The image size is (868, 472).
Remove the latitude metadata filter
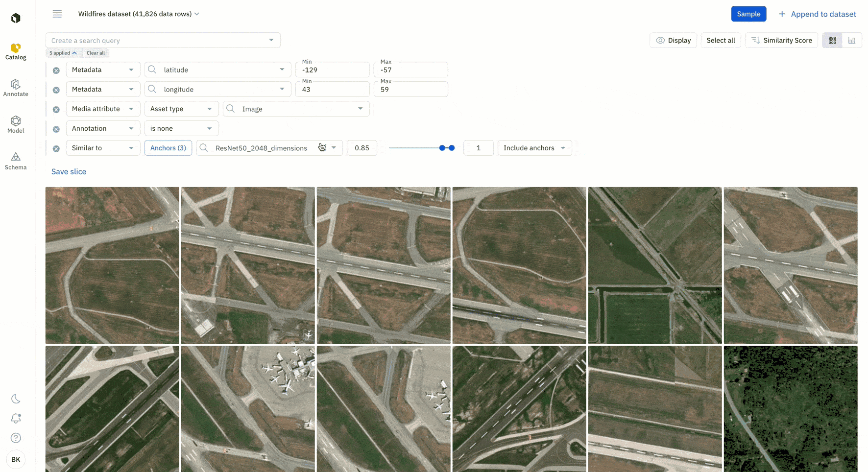tap(56, 71)
